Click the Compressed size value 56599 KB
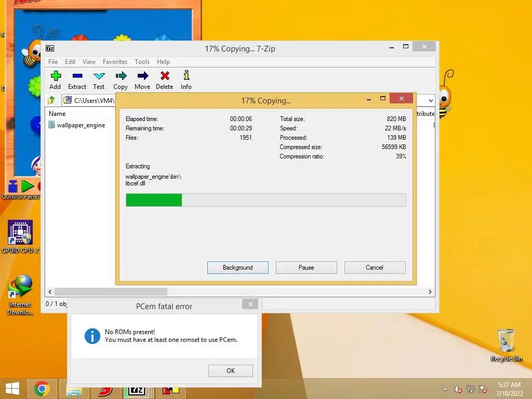532x399 pixels. pyautogui.click(x=394, y=147)
